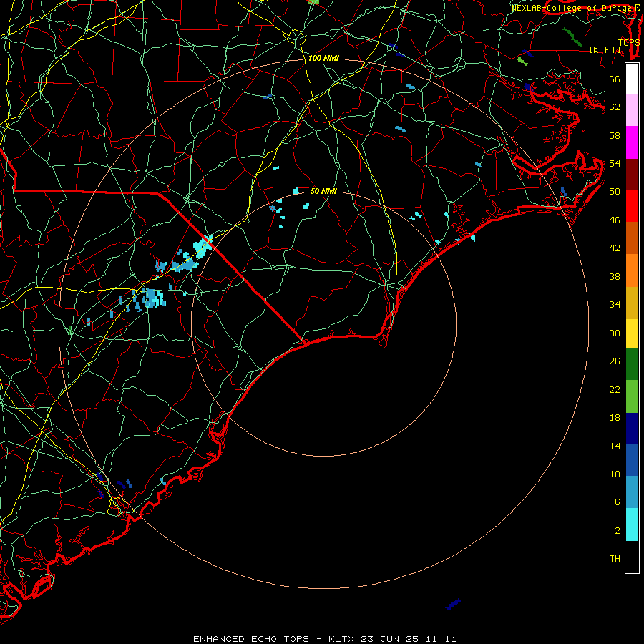
Task: Click the "TH" threshold legend label
Action: (x=615, y=559)
